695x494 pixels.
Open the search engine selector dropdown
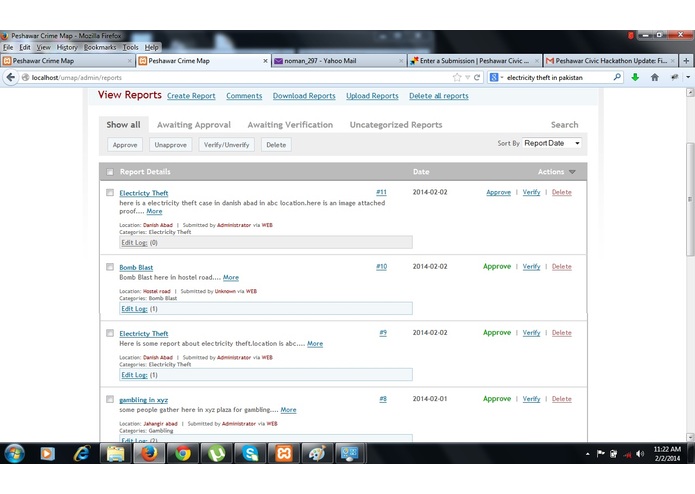pos(496,78)
